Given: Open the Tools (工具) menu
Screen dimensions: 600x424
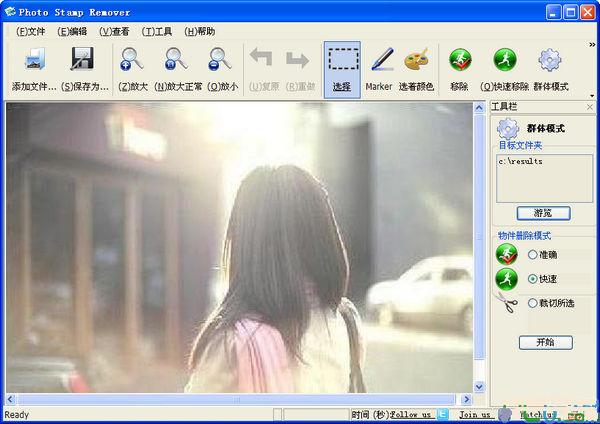Looking at the screenshot, I should coord(157,31).
